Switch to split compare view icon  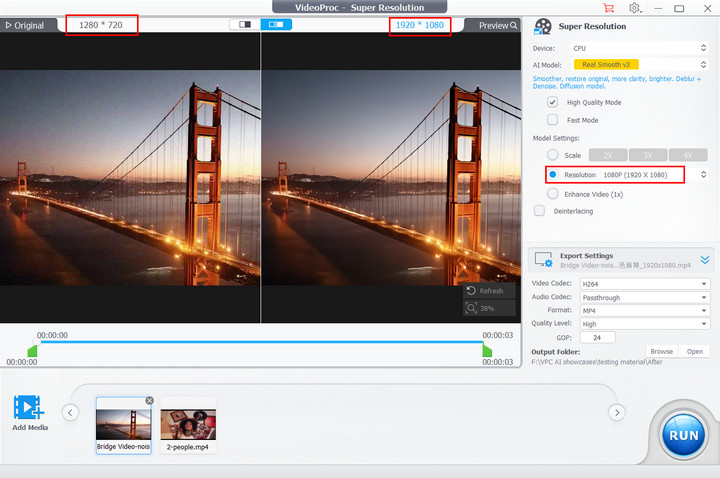pos(276,24)
